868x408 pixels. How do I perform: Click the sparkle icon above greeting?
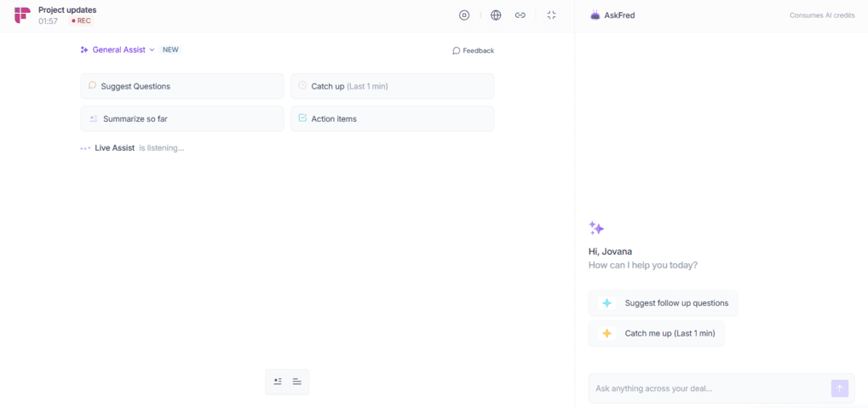(596, 228)
